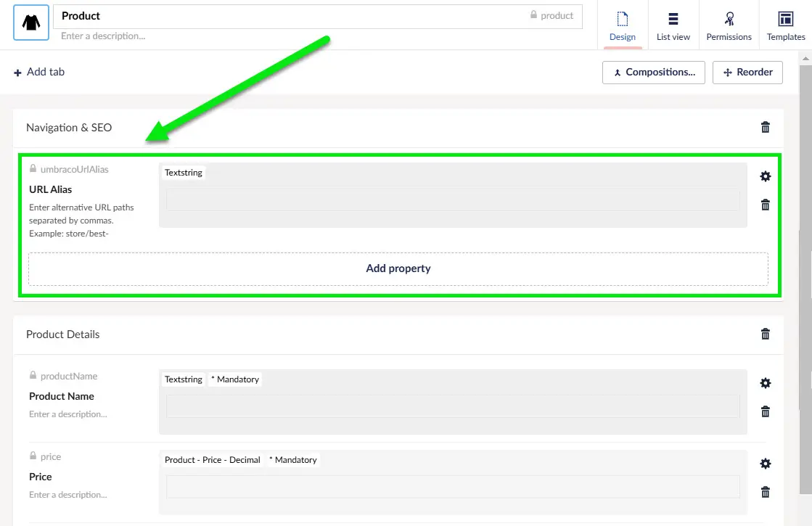
Task: Open settings gear for Product Name property
Action: (x=765, y=383)
